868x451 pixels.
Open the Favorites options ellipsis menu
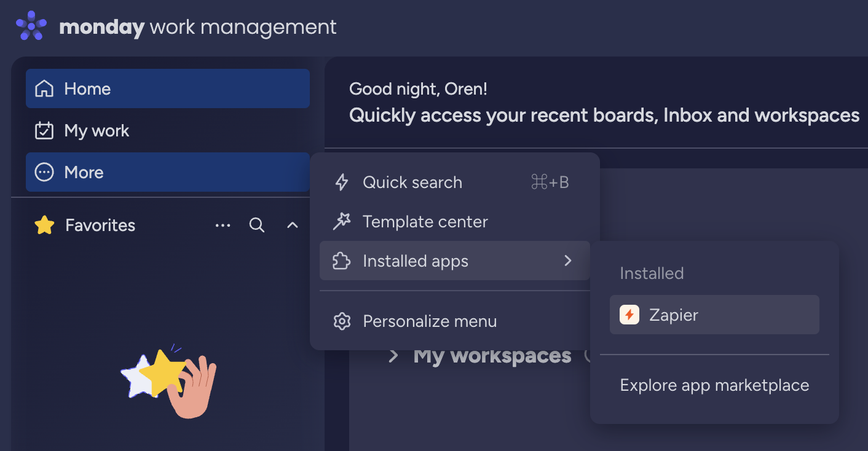tap(223, 225)
